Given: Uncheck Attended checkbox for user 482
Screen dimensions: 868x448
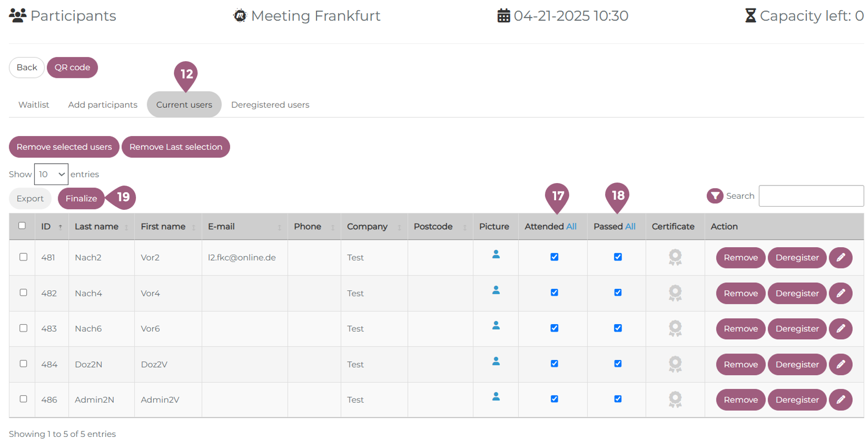Looking at the screenshot, I should coord(554,293).
